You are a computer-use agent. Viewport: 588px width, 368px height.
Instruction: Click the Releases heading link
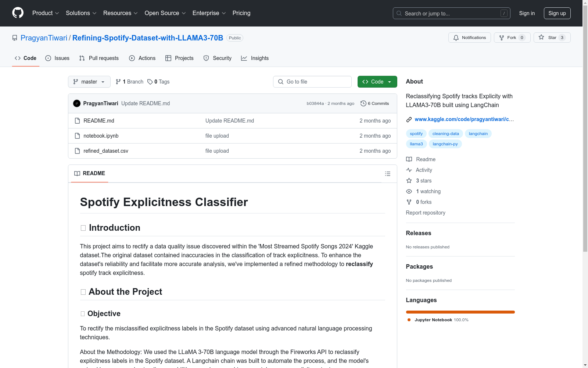419,233
